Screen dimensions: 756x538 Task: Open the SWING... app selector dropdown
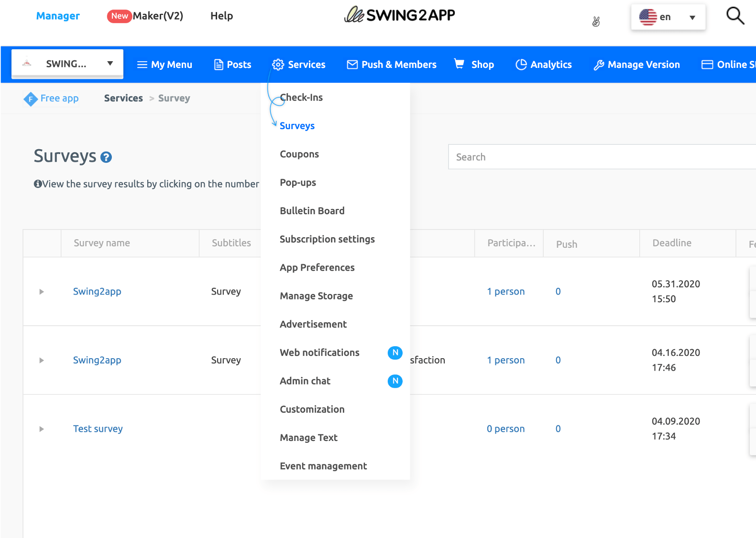tap(67, 64)
